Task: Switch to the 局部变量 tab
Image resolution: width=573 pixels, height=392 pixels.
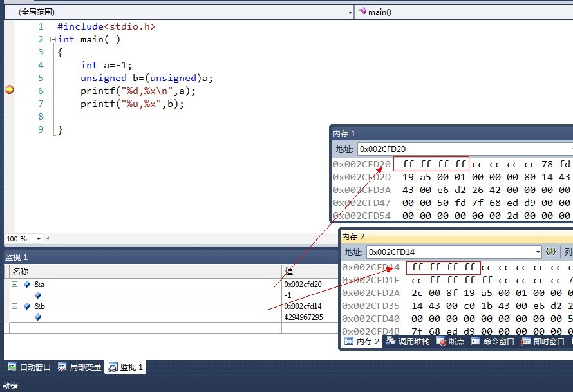Action: point(79,367)
